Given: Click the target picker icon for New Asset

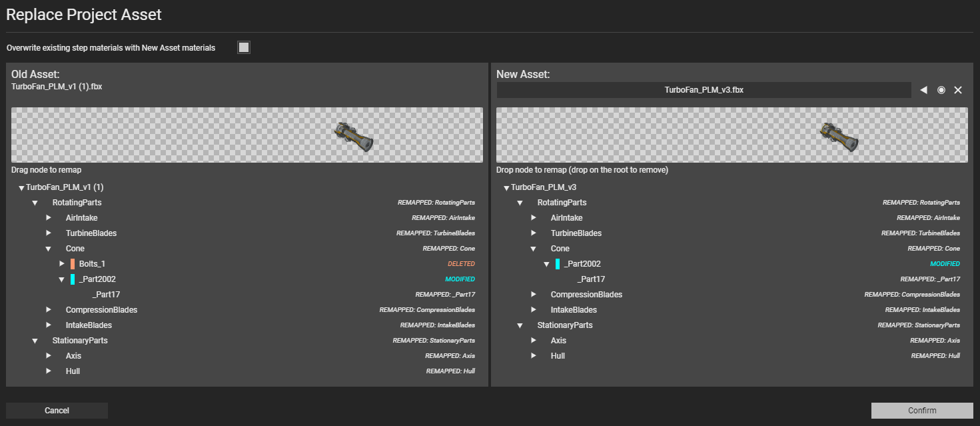Looking at the screenshot, I should click(941, 89).
